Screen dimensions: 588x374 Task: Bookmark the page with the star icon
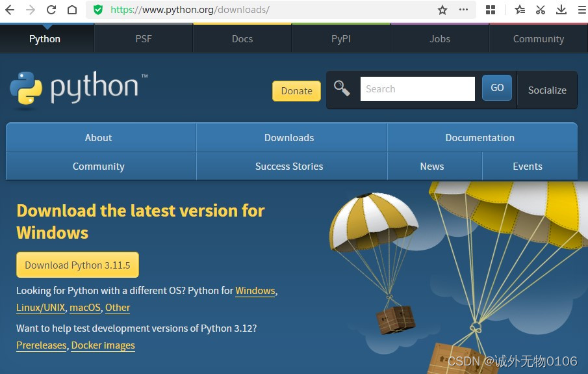point(442,10)
